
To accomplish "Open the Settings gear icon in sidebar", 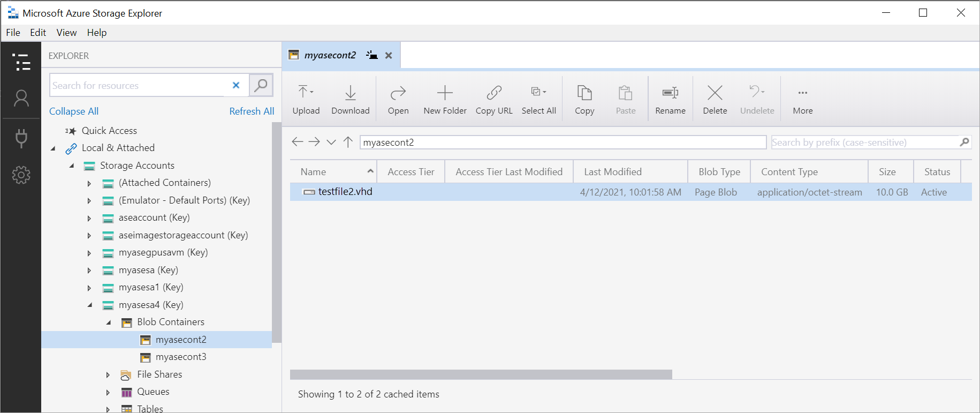I will [x=21, y=175].
